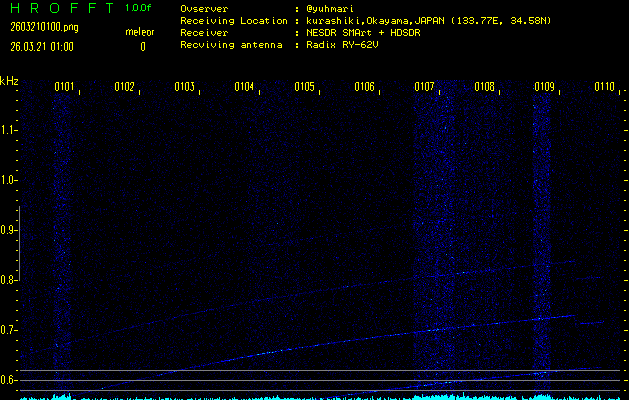Click the 1.00f version label
This screenshot has height=400, width=629.
coord(138,8)
